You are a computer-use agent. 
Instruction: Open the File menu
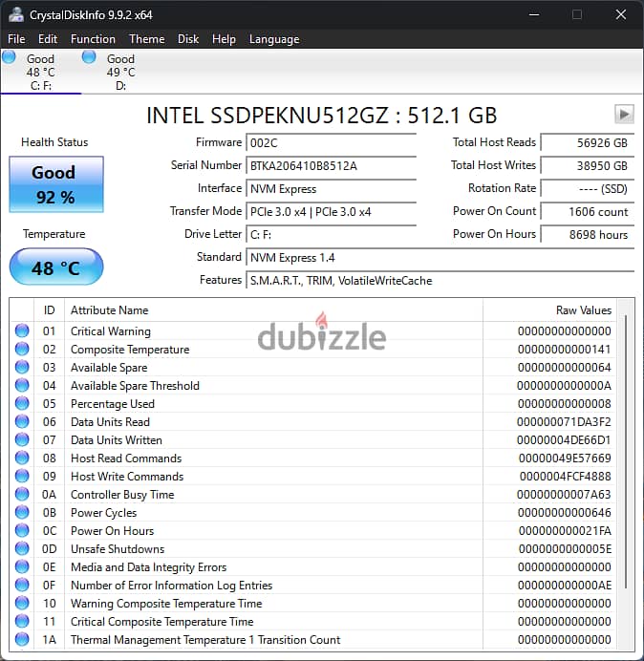point(16,39)
